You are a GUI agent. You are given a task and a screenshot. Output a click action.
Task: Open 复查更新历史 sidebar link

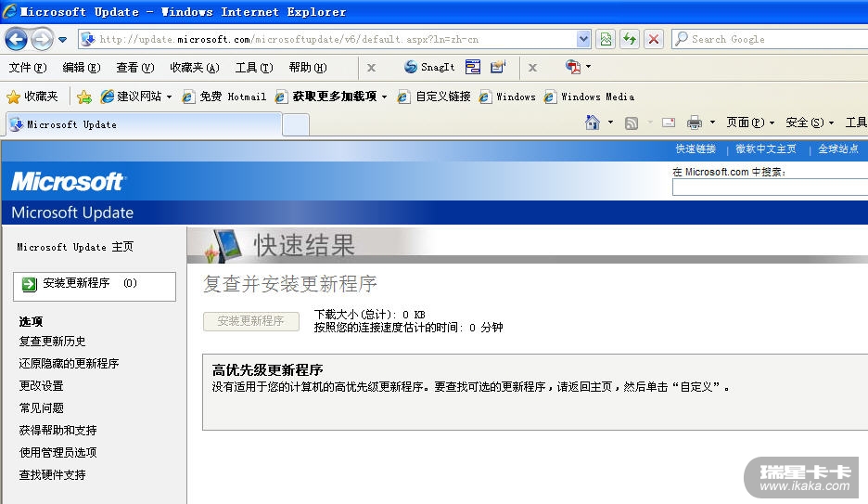coord(52,342)
